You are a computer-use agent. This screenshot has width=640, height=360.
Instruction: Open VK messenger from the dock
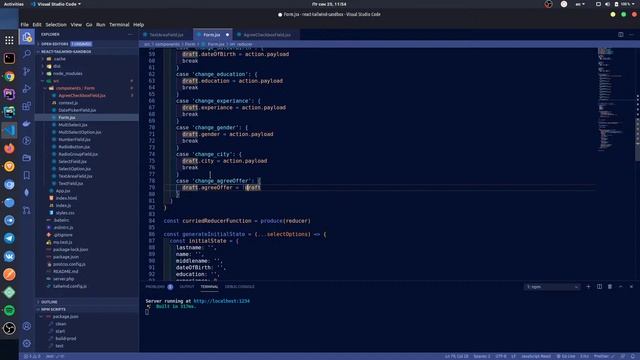[9, 256]
